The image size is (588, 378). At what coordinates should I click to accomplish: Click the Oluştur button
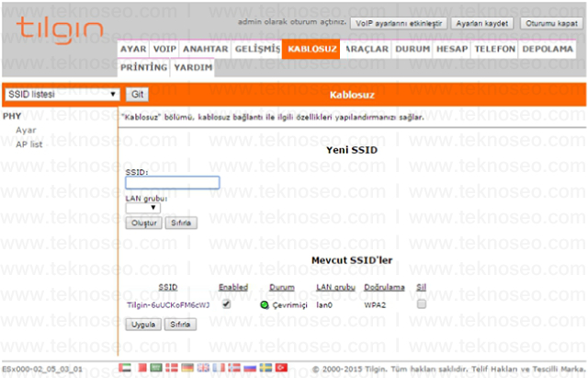(x=143, y=223)
